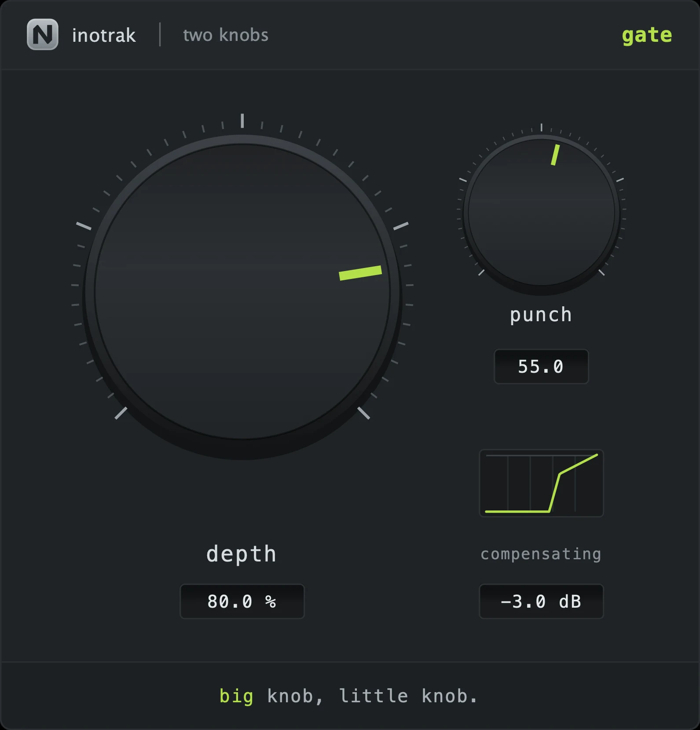Click the big knob, little knob tagline

(349, 696)
